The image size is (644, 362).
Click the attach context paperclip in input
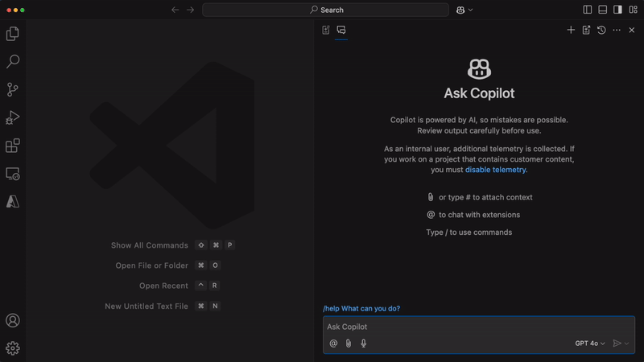point(349,343)
